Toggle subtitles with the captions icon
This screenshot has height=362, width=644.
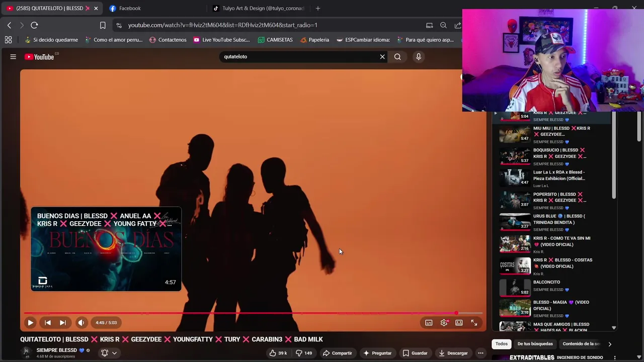(x=429, y=323)
